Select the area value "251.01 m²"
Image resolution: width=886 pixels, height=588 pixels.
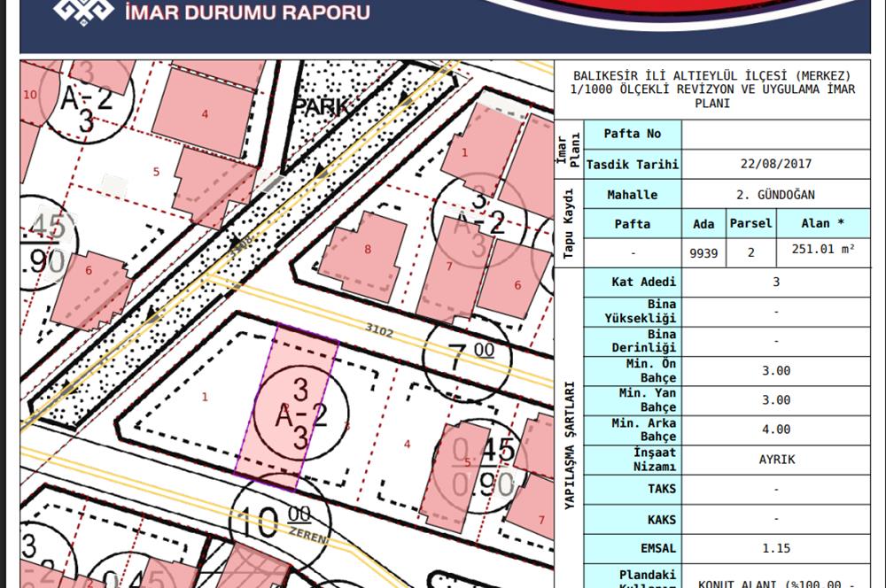(823, 249)
